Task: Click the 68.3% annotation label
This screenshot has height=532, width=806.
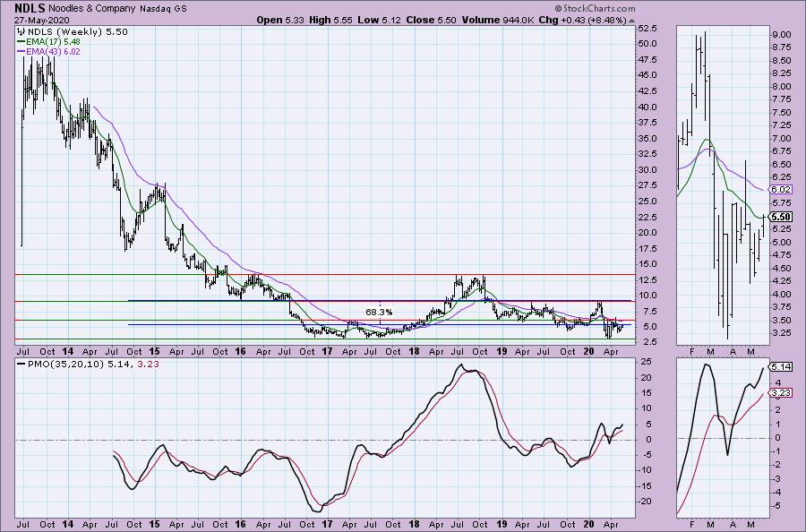Action: [x=379, y=312]
